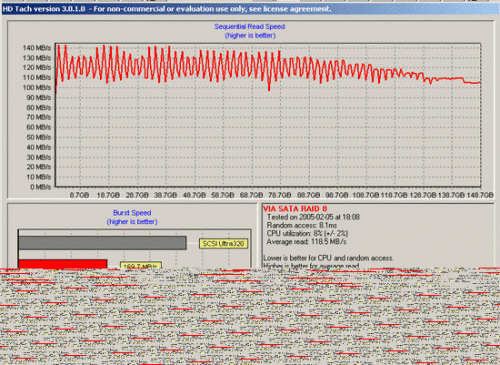Screen dimensions: 500x365
Task: Click the 88.7GB position label
Action: click(308, 195)
